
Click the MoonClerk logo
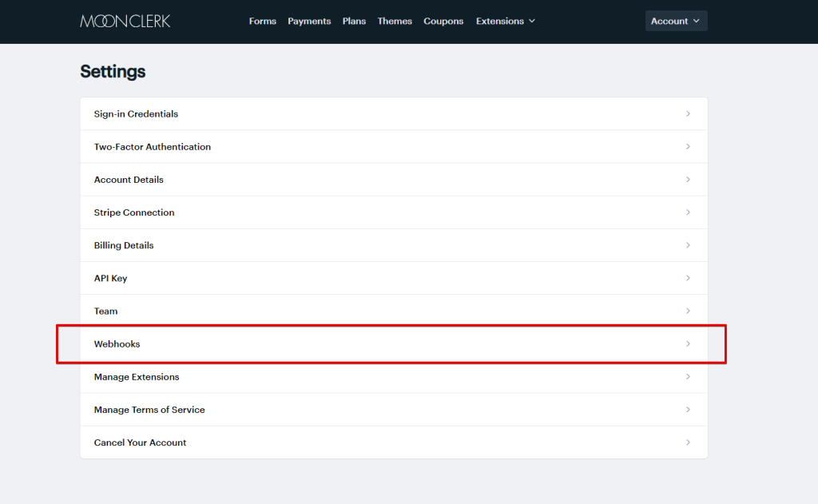pos(125,21)
